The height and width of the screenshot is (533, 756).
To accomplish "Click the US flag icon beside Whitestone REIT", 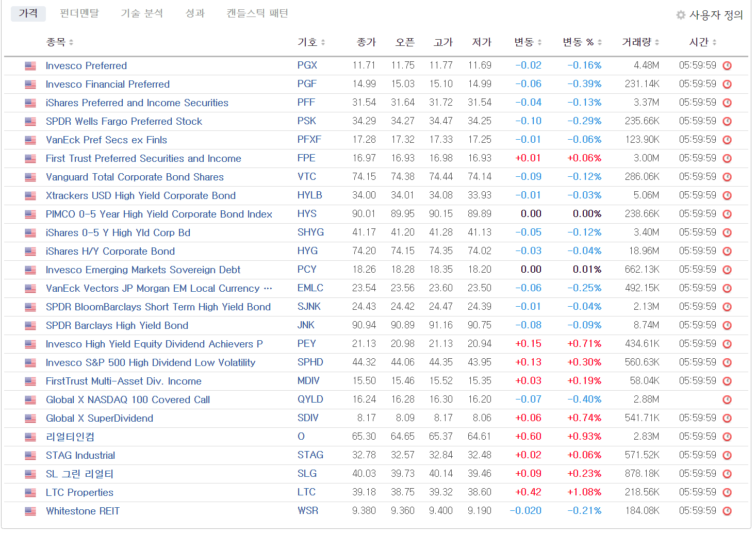I will pyautogui.click(x=30, y=511).
